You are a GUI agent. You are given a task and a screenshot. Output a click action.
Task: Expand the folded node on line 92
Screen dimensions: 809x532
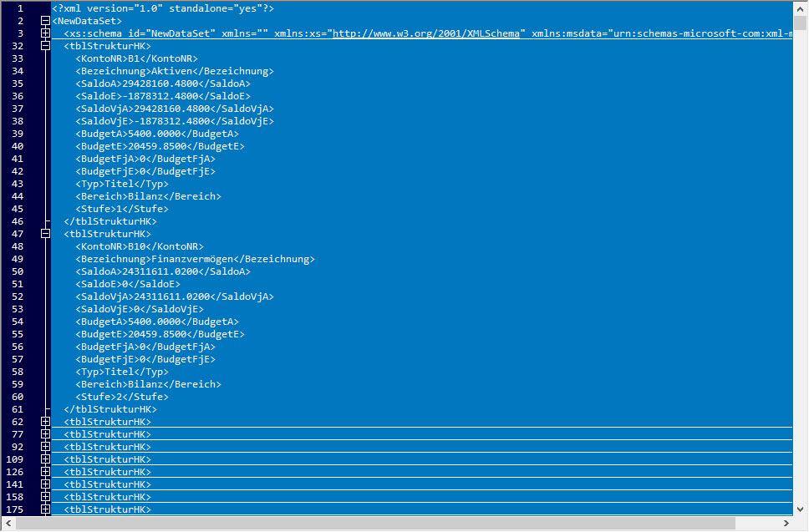coord(45,447)
